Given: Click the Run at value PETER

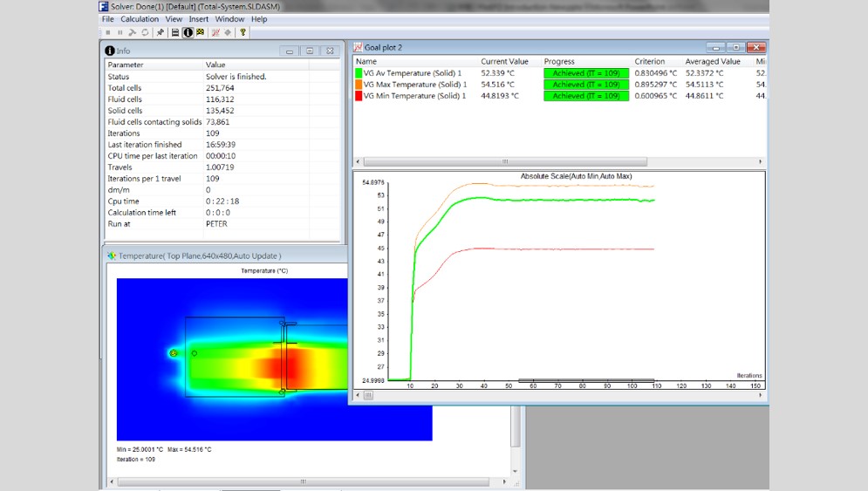Looking at the screenshot, I should pos(216,224).
